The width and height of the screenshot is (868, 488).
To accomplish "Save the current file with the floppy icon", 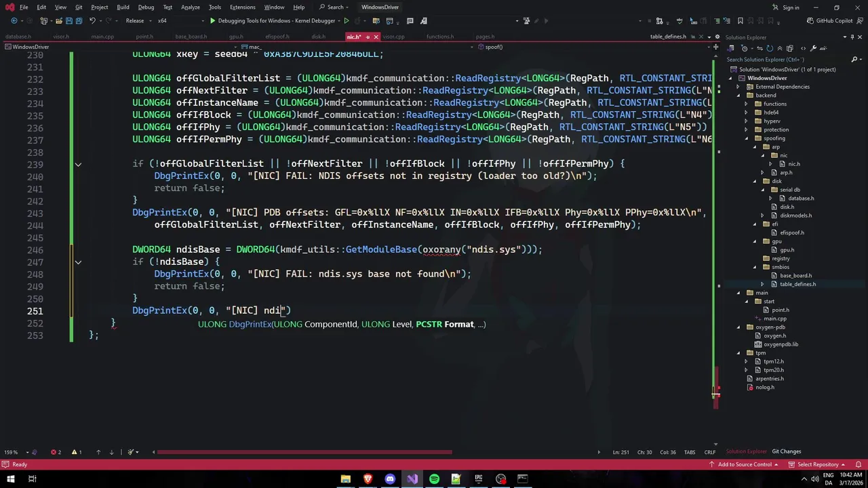I will [x=69, y=21].
